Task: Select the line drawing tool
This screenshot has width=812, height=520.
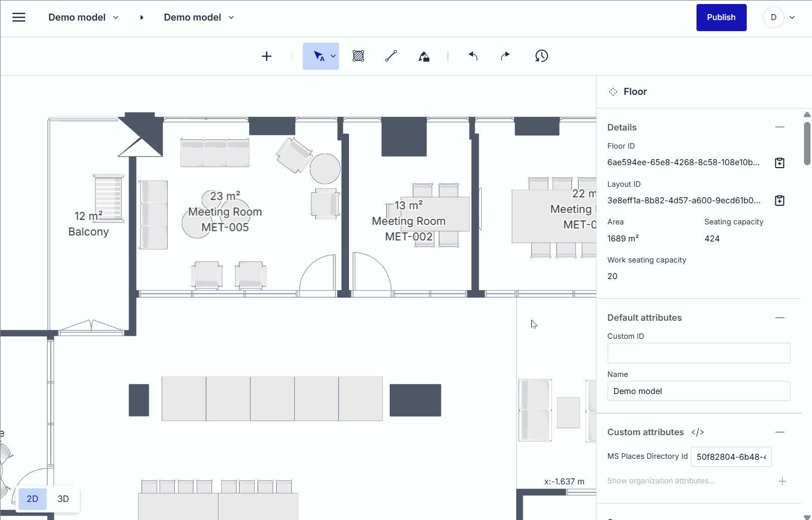Action: tap(391, 56)
